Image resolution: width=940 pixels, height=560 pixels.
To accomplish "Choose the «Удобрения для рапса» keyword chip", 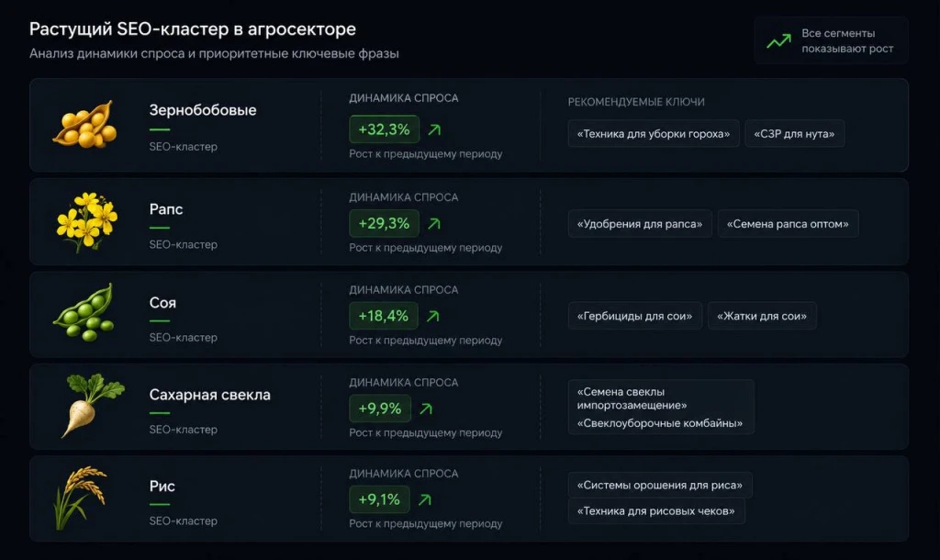I will pyautogui.click(x=640, y=224).
